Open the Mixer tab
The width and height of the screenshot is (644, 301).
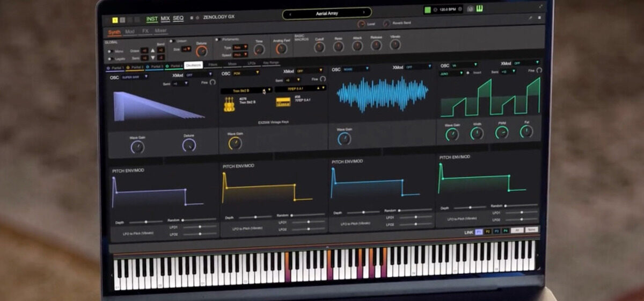pos(160,31)
